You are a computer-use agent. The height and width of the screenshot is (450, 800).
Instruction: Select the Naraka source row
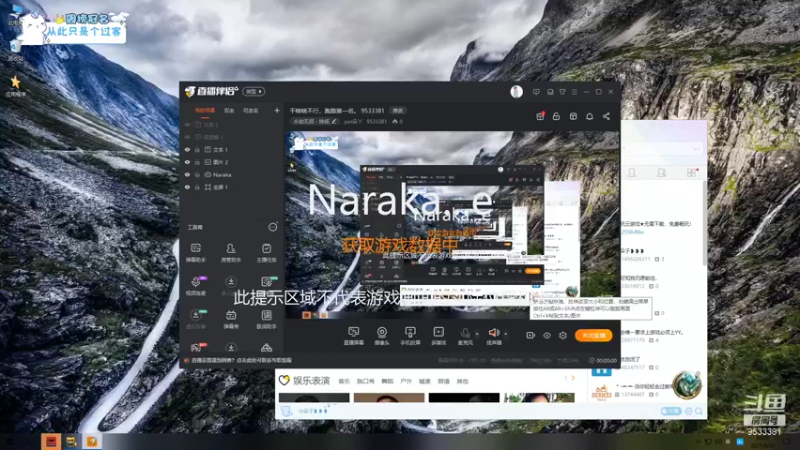point(231,175)
